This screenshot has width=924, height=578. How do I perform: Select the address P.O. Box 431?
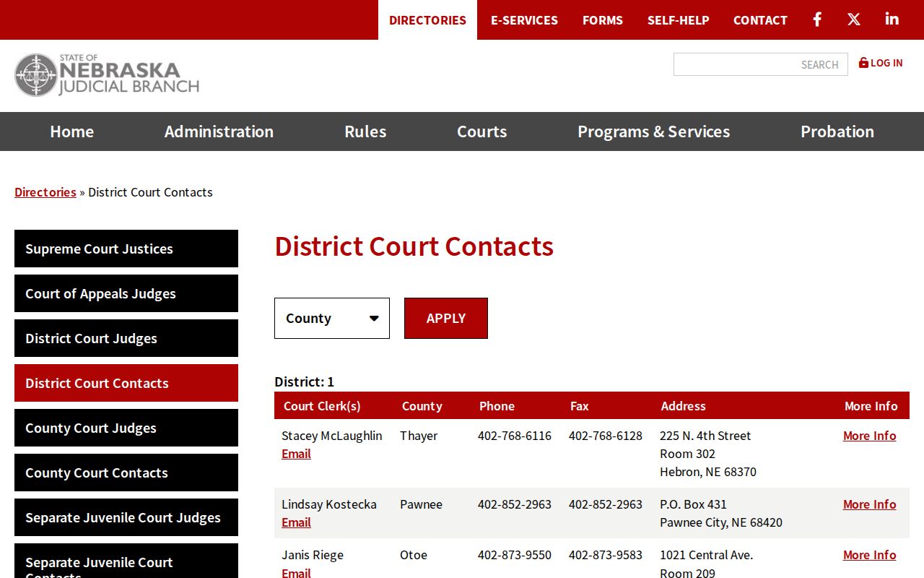pyautogui.click(x=693, y=504)
